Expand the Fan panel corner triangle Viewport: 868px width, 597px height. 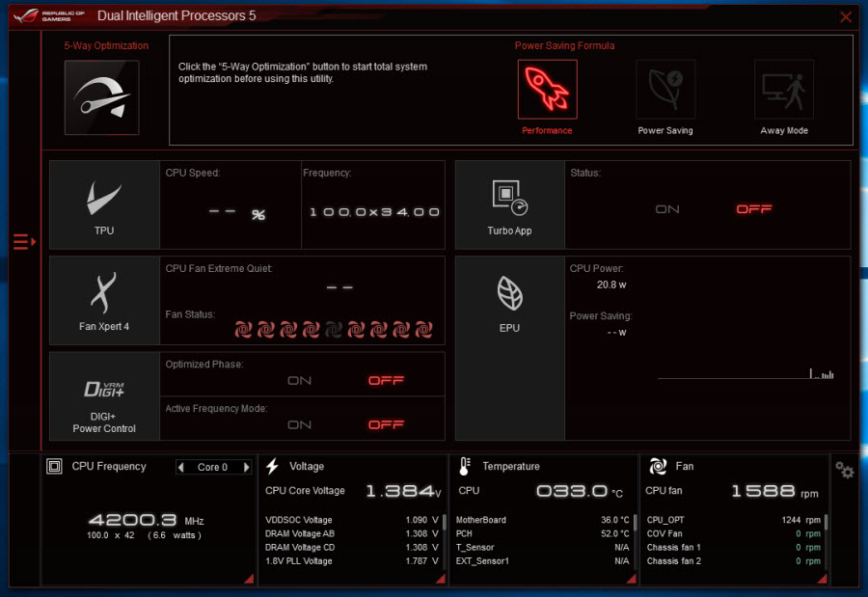[822, 578]
